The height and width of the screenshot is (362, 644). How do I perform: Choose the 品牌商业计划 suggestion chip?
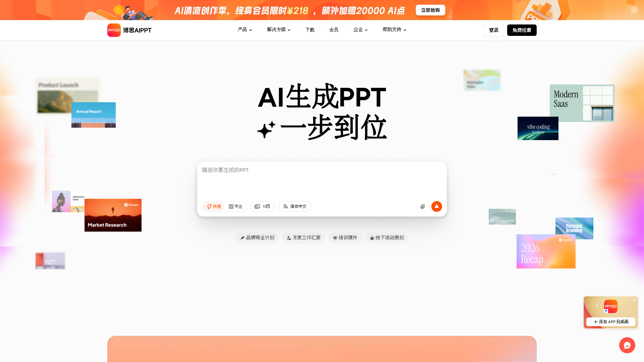(257, 238)
